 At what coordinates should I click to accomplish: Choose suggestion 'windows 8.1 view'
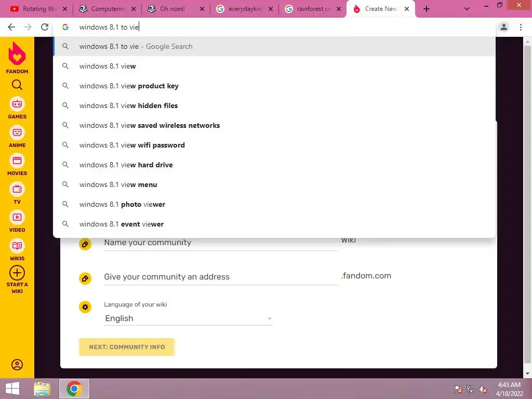(x=274, y=66)
